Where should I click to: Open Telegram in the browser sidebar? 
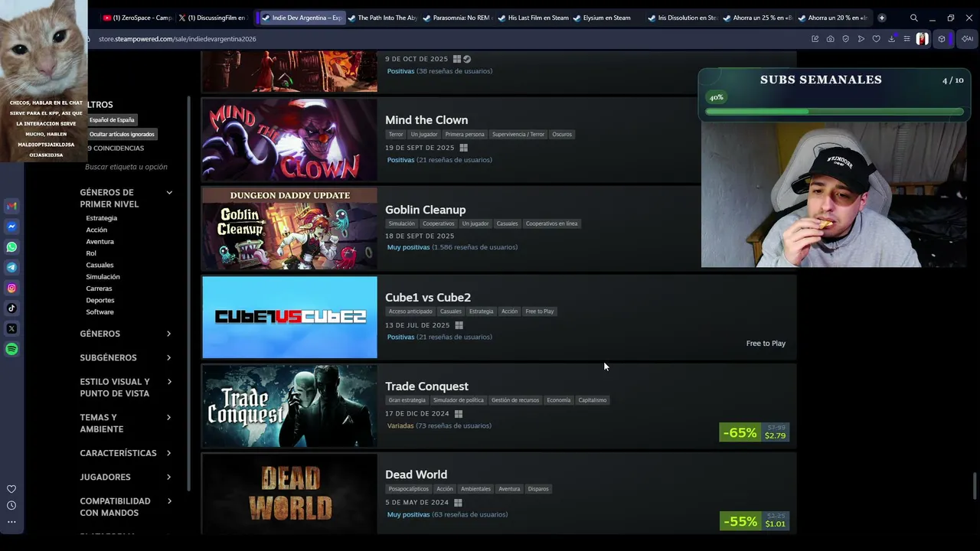coord(11,267)
